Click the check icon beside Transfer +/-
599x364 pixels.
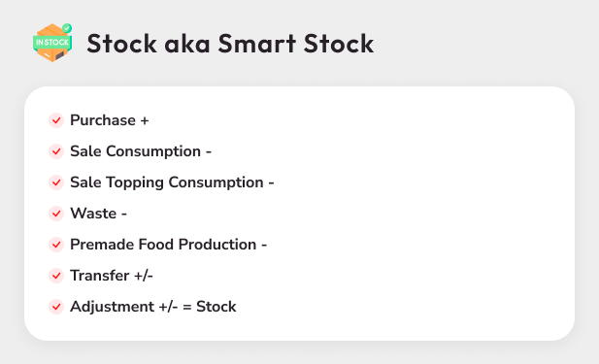(56, 276)
